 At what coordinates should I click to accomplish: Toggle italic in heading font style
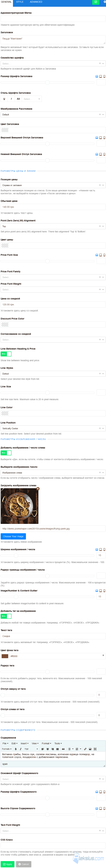pos(11,99)
